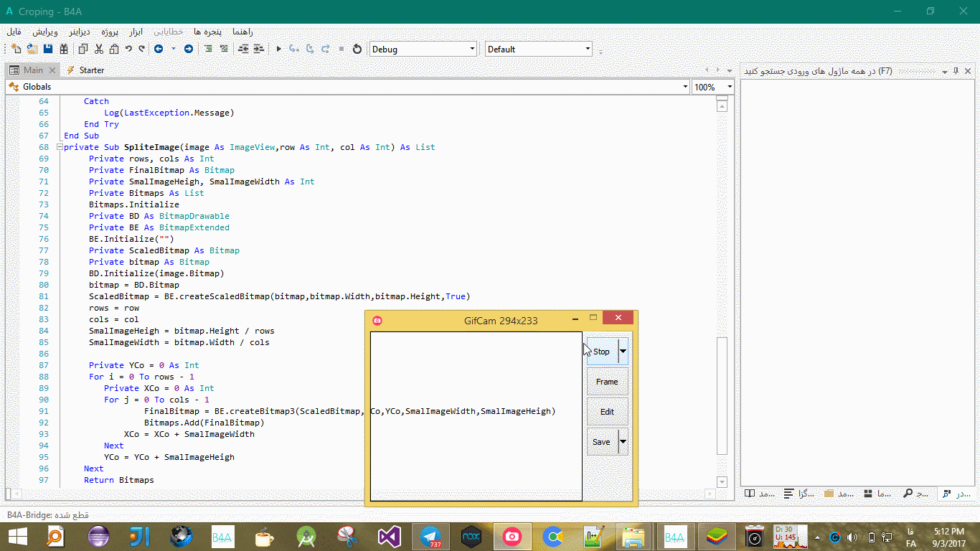Image resolution: width=980 pixels, height=551 pixels.
Task: Click the Undo arrow in the toolbar
Action: (128, 49)
